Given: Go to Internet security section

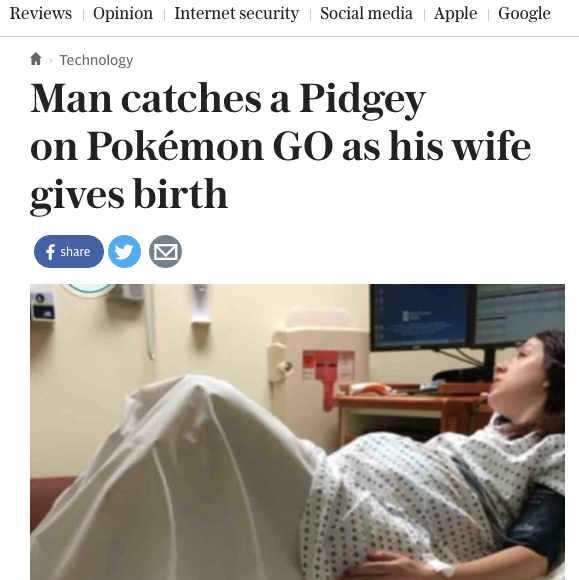Looking at the screenshot, I should pos(236,14).
